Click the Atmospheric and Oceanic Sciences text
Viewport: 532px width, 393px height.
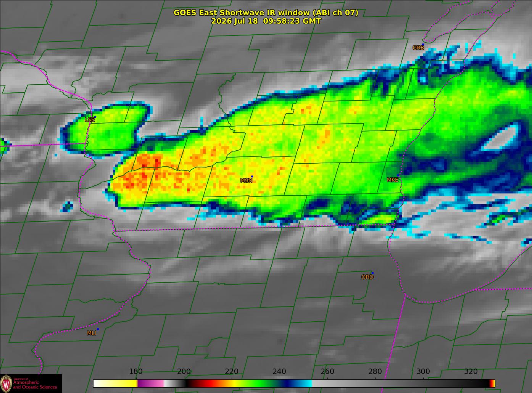(x=35, y=385)
